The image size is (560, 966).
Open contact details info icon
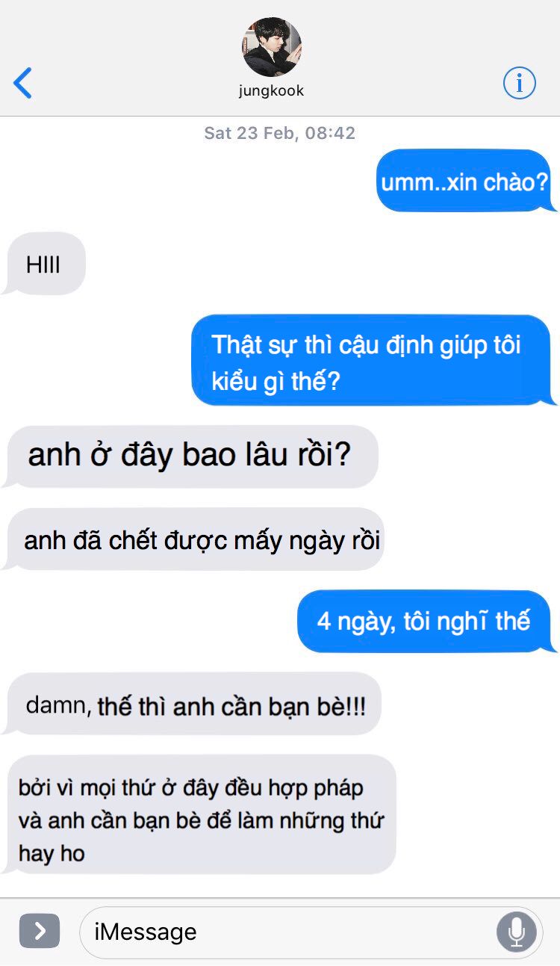(x=519, y=82)
